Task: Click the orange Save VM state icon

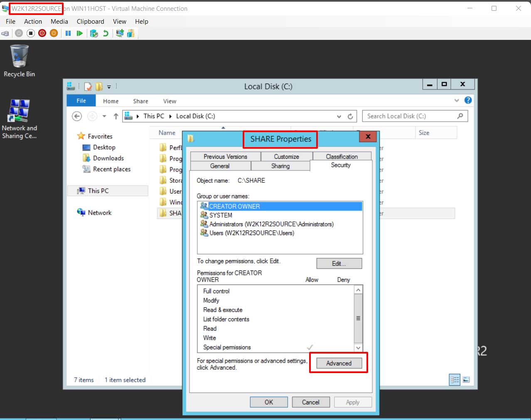Action: click(x=54, y=33)
